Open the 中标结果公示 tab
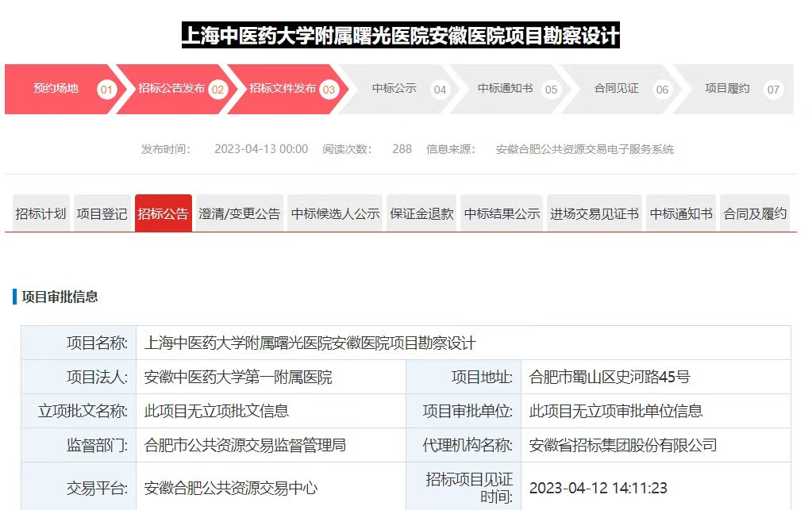The image size is (812, 510). click(x=502, y=213)
